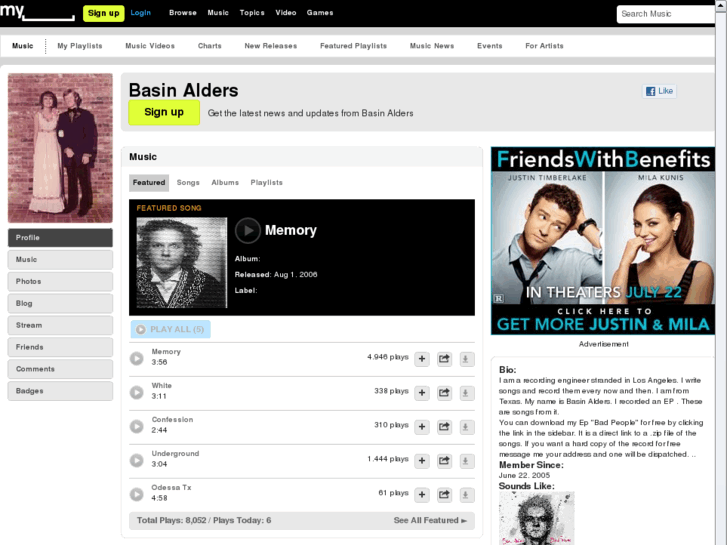Switch to the Albums tab
The width and height of the screenshot is (727, 545).
click(225, 183)
